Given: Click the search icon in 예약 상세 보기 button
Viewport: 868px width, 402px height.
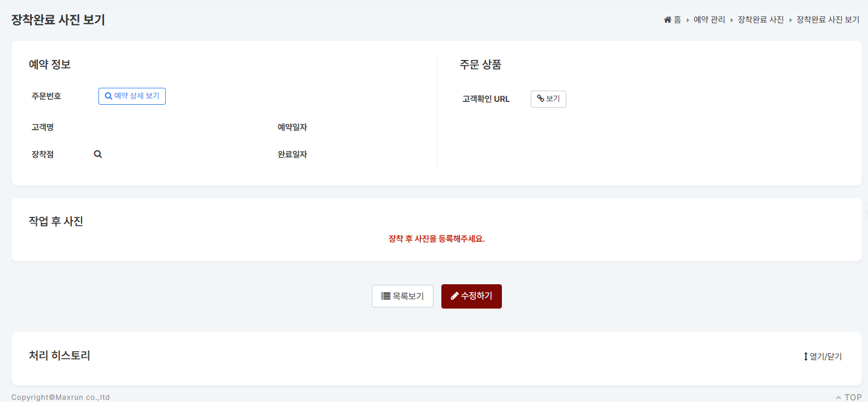Looking at the screenshot, I should point(109,96).
